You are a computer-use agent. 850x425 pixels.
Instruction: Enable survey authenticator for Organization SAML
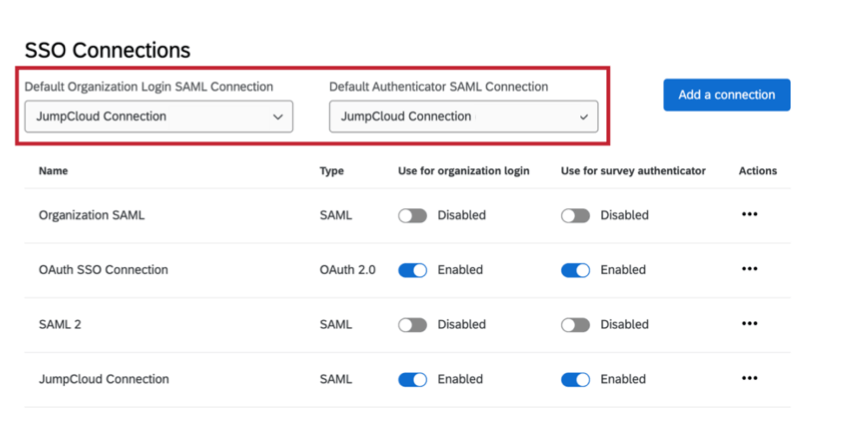tap(575, 215)
